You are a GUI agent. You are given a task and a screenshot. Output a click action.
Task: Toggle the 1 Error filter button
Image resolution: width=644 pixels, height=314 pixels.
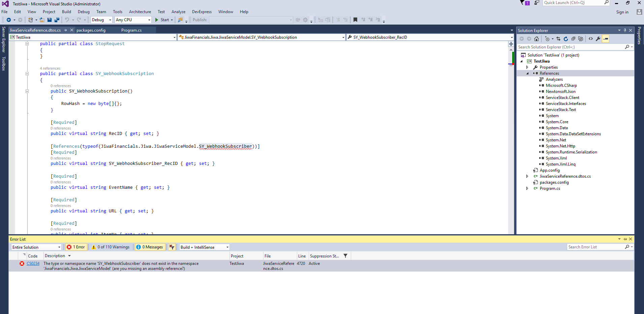point(76,247)
